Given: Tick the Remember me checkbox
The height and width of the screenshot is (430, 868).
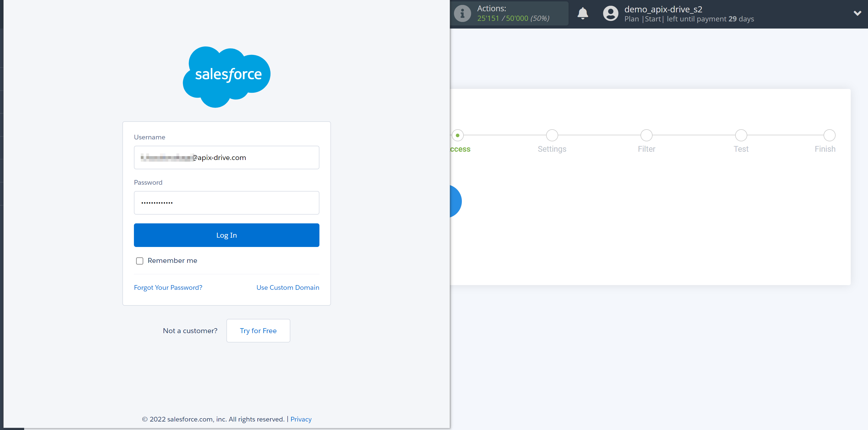Looking at the screenshot, I should (139, 261).
